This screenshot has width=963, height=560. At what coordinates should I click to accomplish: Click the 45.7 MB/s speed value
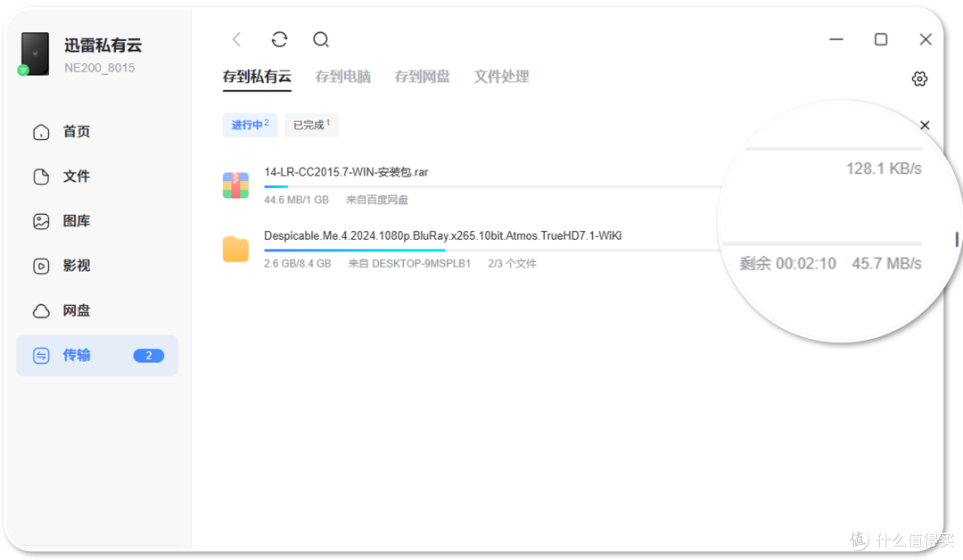pos(886,264)
